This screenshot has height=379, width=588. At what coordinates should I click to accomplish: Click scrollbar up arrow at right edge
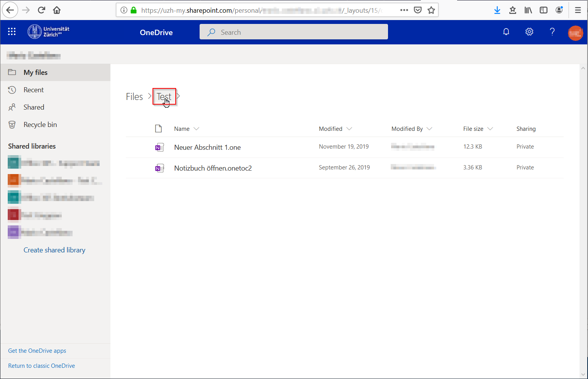click(x=583, y=68)
